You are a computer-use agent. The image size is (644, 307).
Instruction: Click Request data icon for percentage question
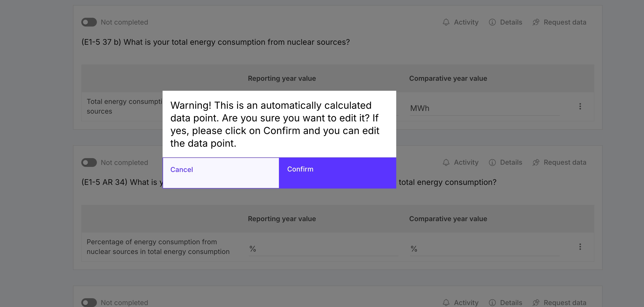[x=536, y=162]
